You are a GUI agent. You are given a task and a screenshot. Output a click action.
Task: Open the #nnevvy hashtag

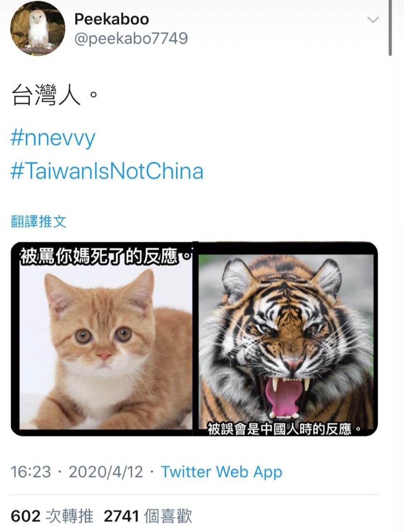[53, 138]
